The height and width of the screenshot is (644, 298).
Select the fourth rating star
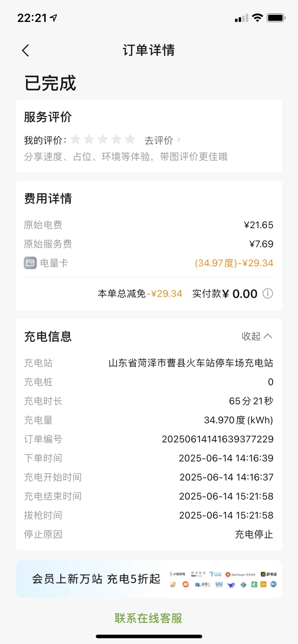pos(117,139)
